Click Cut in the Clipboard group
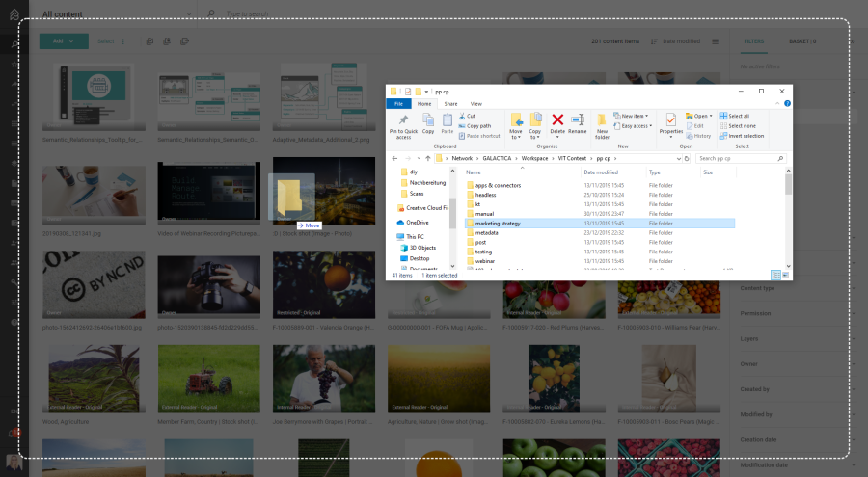The image size is (868, 477). click(467, 116)
